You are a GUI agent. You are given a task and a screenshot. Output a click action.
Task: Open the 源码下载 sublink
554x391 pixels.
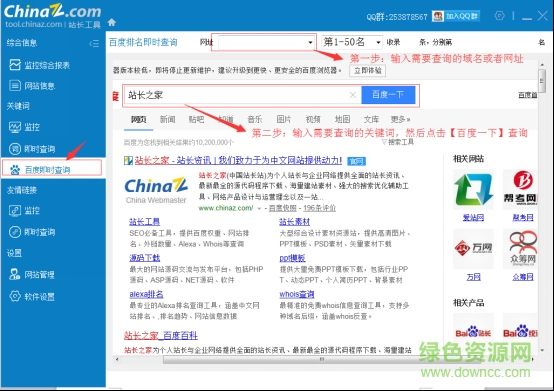coord(145,258)
